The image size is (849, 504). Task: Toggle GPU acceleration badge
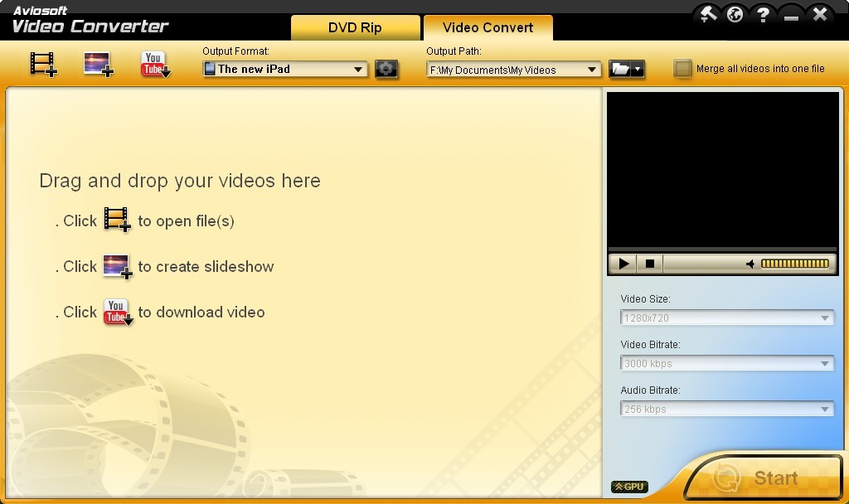(629, 487)
